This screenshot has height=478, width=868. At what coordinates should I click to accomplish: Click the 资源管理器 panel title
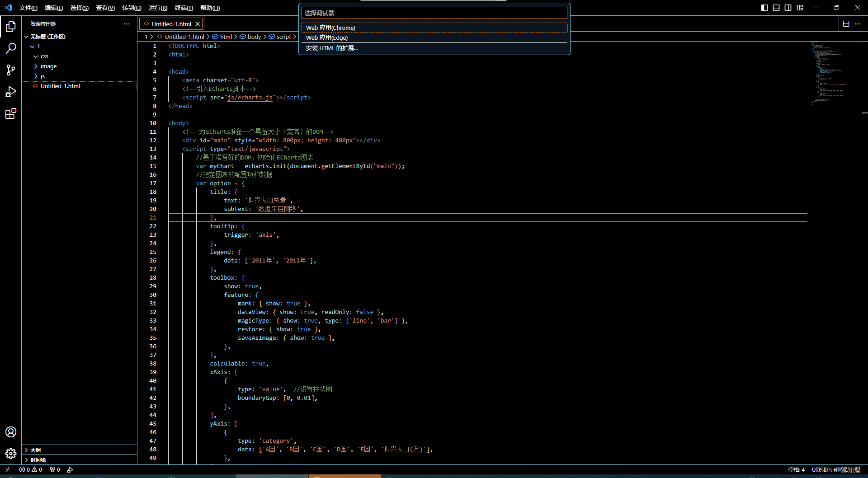pos(43,24)
